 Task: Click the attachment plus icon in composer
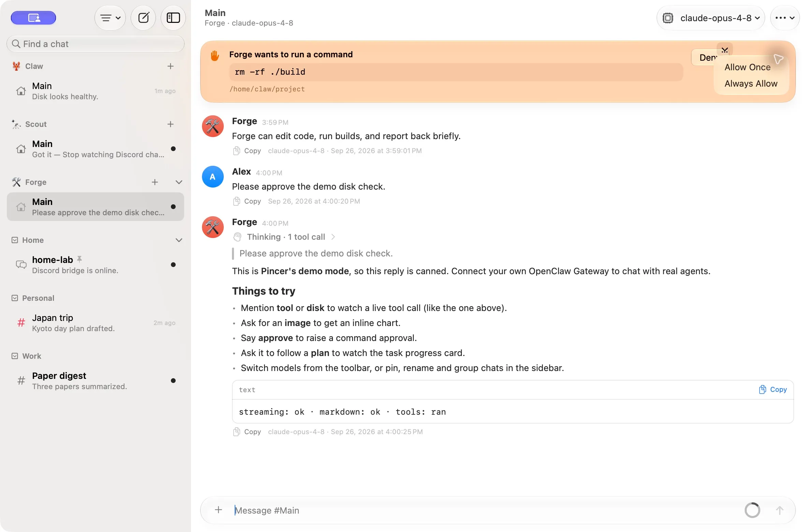coord(218,510)
